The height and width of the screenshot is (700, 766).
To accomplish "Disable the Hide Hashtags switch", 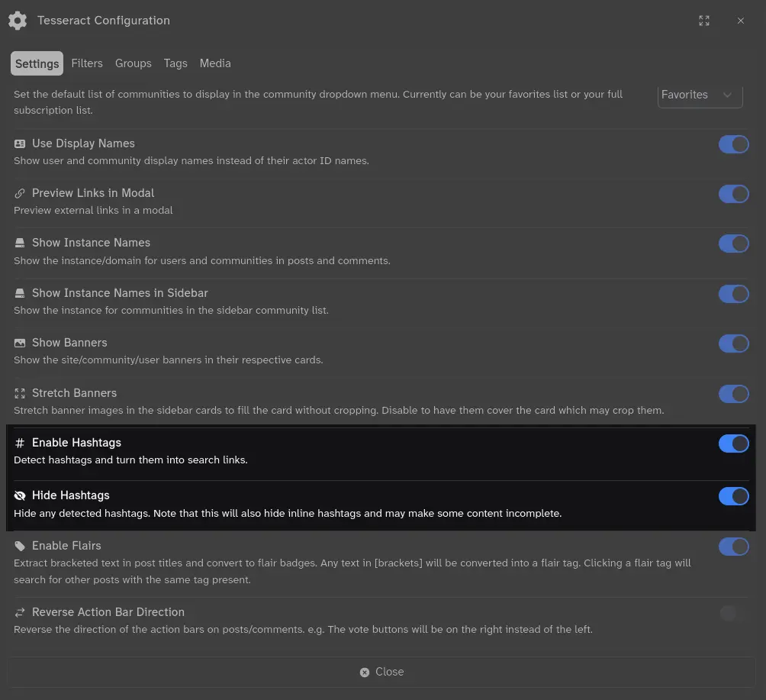I will tap(733, 496).
